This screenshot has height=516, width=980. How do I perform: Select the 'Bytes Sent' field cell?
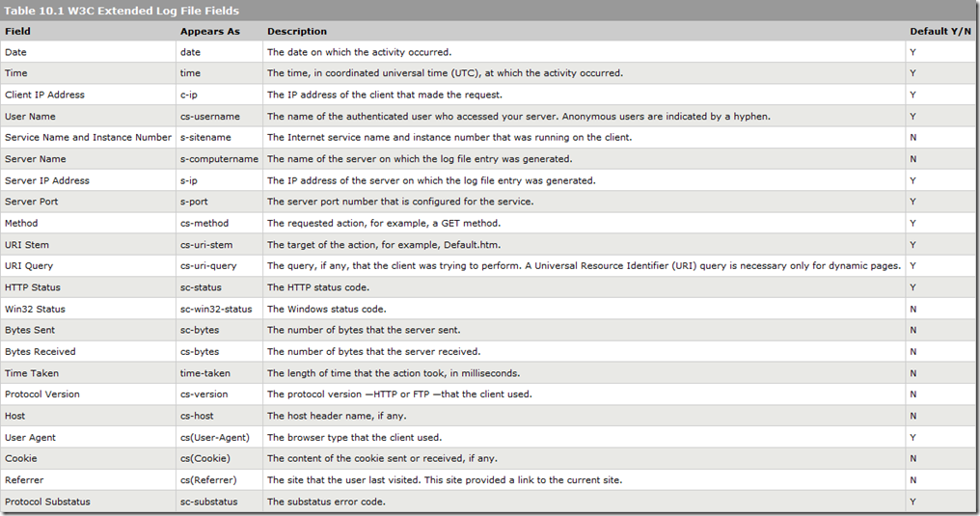point(88,331)
